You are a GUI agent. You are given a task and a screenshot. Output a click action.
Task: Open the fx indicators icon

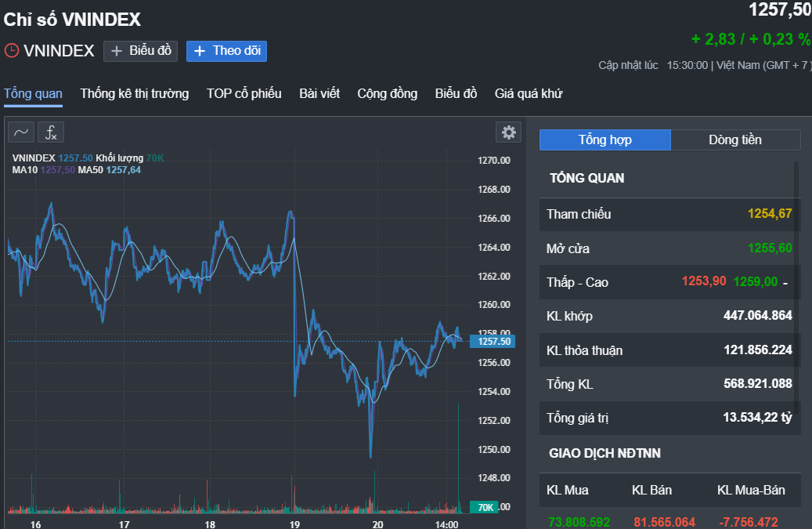coord(51,132)
